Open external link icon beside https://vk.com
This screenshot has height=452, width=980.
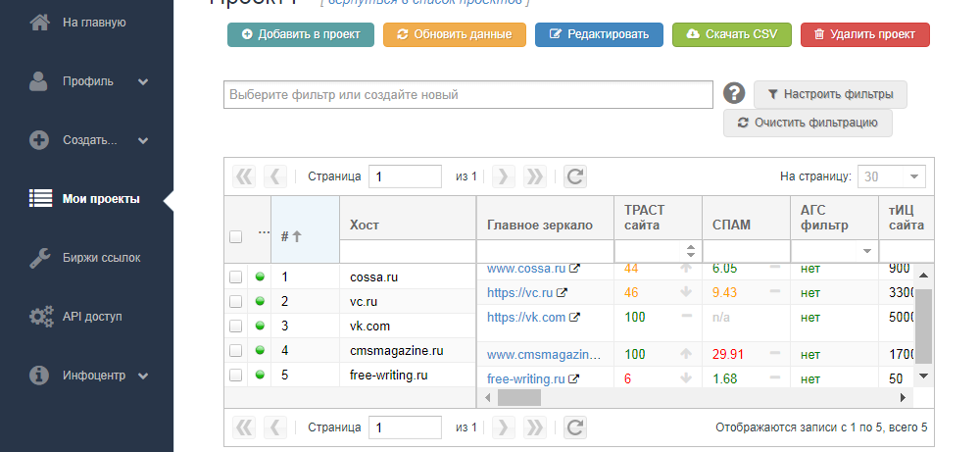pos(574,317)
